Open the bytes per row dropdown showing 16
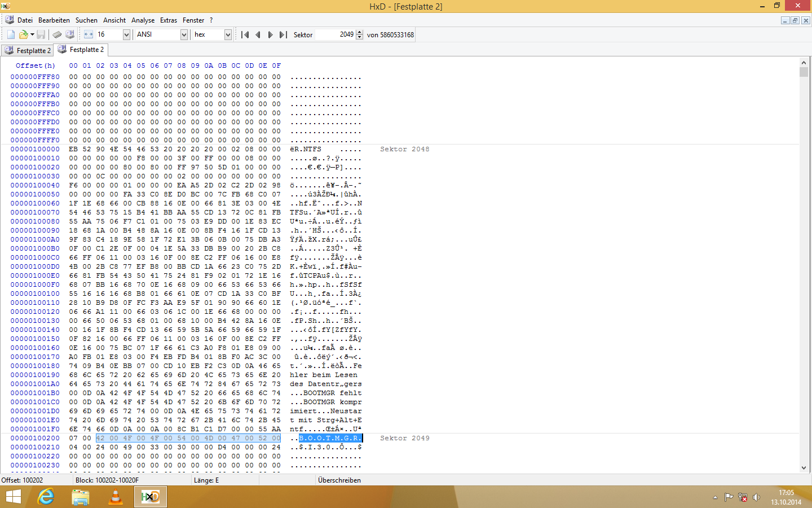 point(127,34)
